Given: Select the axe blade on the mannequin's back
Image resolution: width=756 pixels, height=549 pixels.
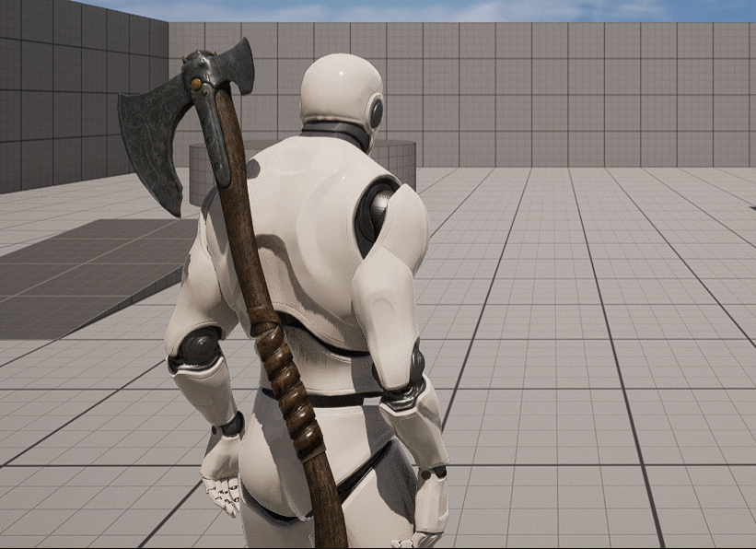Looking at the screenshot, I should (x=155, y=145).
